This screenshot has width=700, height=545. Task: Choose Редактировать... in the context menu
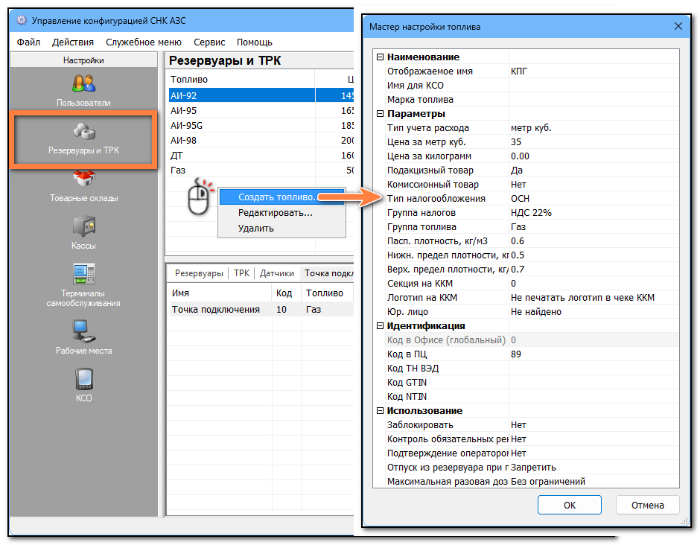(x=275, y=212)
